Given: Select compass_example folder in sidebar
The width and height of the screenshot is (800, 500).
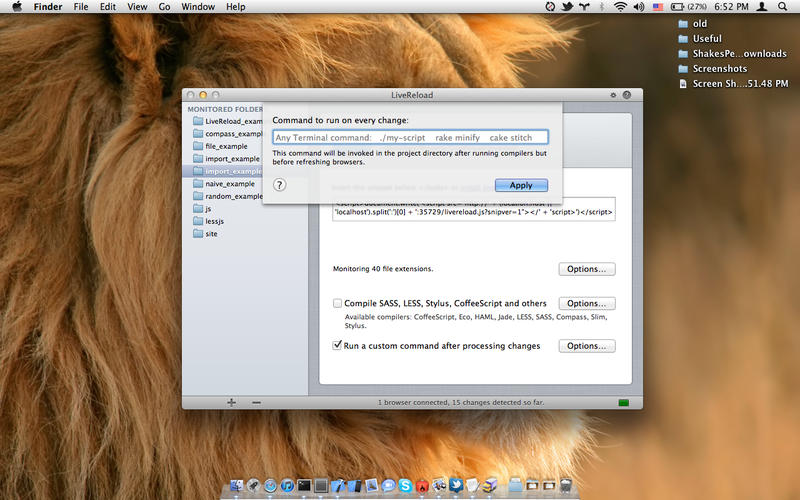Looking at the screenshot, I should [228, 134].
